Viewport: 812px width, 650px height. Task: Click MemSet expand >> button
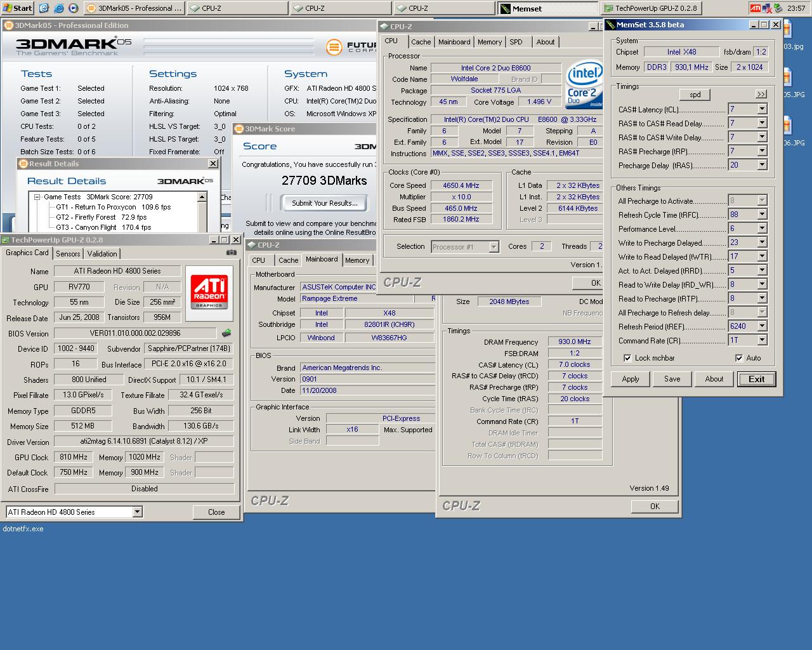pos(761,94)
